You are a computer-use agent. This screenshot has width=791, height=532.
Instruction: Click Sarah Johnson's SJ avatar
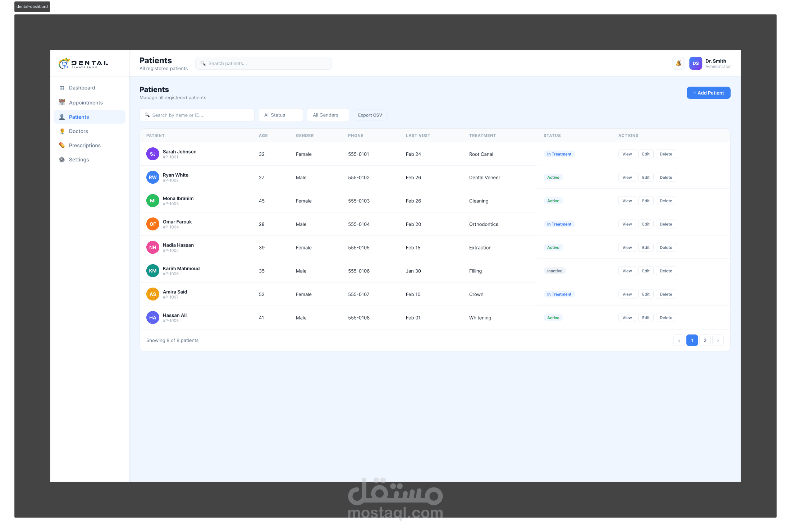click(x=152, y=154)
